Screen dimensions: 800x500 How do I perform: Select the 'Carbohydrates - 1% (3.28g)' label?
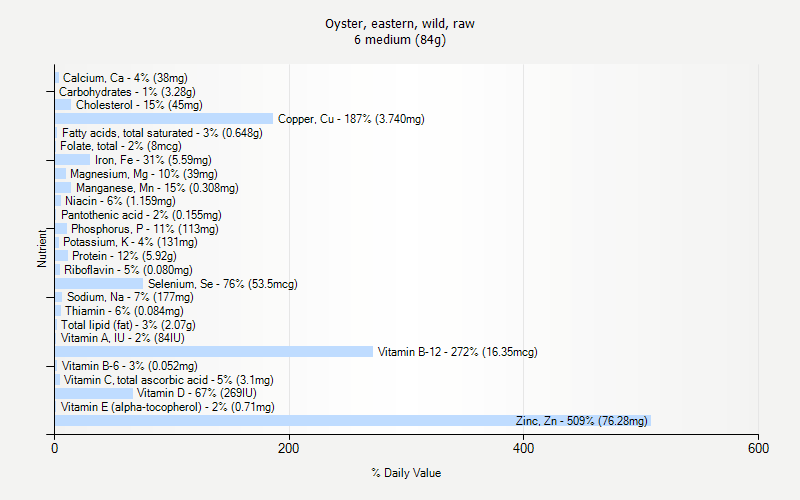127,92
